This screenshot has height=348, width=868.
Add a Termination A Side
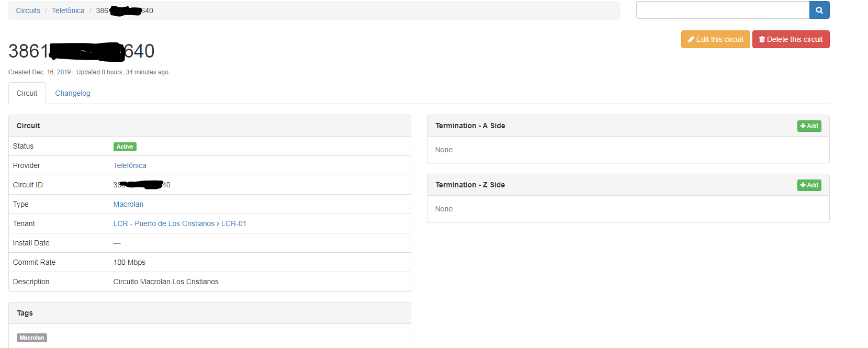809,126
